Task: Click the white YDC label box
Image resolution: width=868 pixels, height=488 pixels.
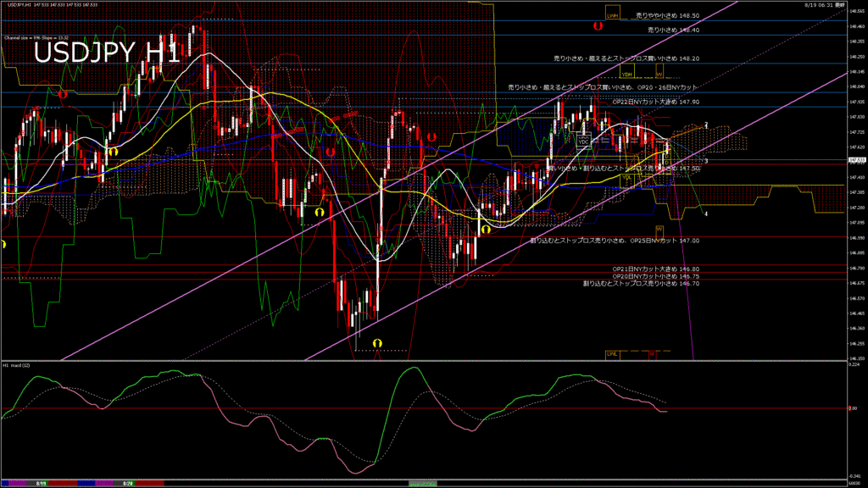Action: (x=584, y=140)
